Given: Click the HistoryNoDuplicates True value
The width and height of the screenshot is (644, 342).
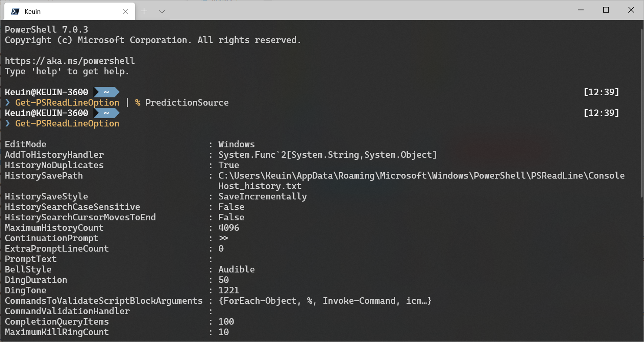Looking at the screenshot, I should 228,165.
